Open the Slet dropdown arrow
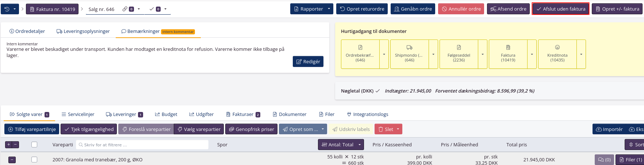 tap(398, 129)
